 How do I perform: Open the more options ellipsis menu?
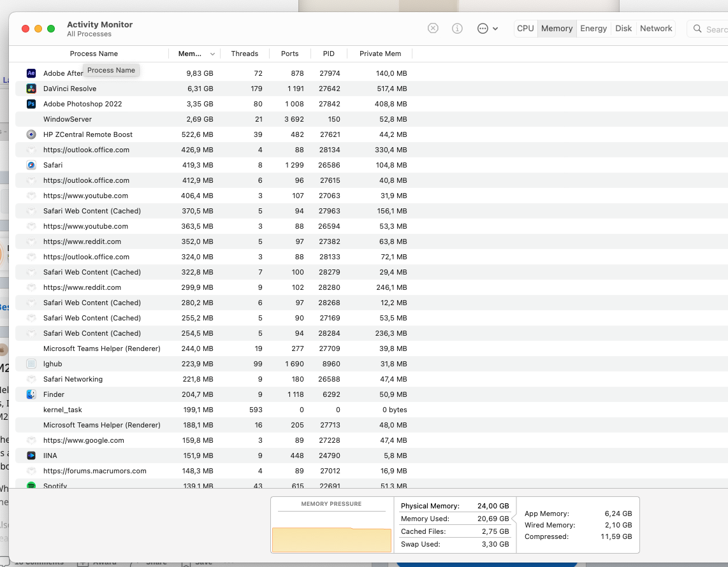click(488, 28)
